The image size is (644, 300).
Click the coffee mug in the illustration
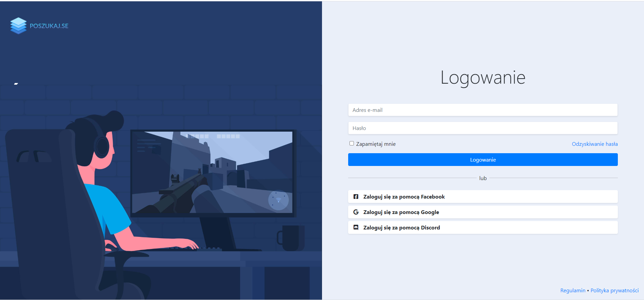(291, 238)
